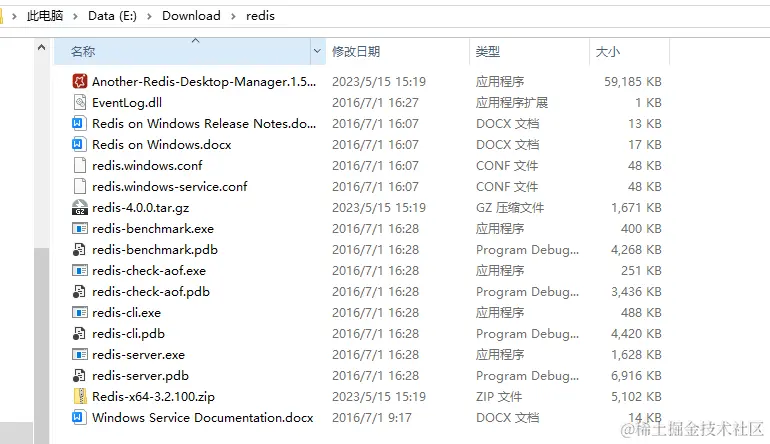Screen dimensions: 770x444
Task: Select the file name redis-cli.pdb
Action: (128, 333)
